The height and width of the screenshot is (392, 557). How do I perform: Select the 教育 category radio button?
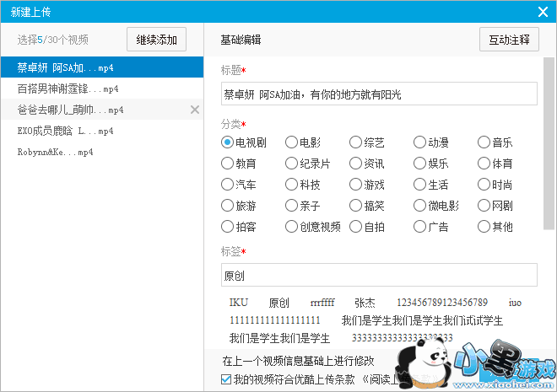pyautogui.click(x=227, y=164)
